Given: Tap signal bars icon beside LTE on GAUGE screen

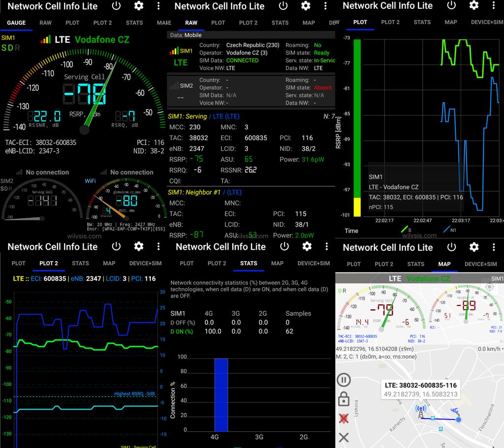Looking at the screenshot, I should click(x=46, y=39).
